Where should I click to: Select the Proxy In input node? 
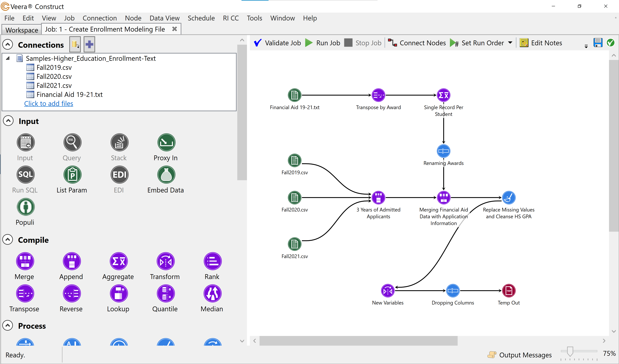click(166, 142)
